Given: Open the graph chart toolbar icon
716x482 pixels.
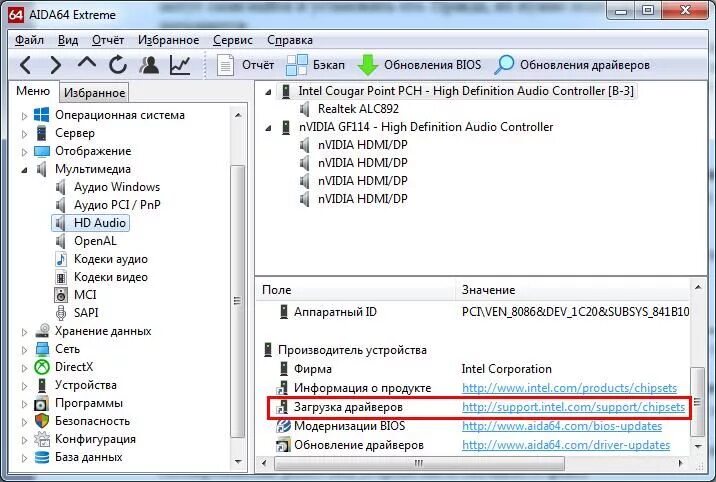Looking at the screenshot, I should [180, 65].
